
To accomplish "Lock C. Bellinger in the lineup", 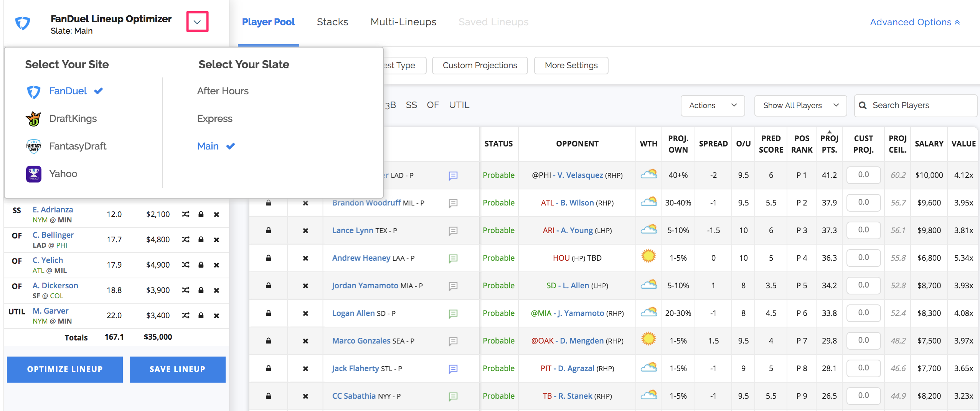I will tap(201, 240).
